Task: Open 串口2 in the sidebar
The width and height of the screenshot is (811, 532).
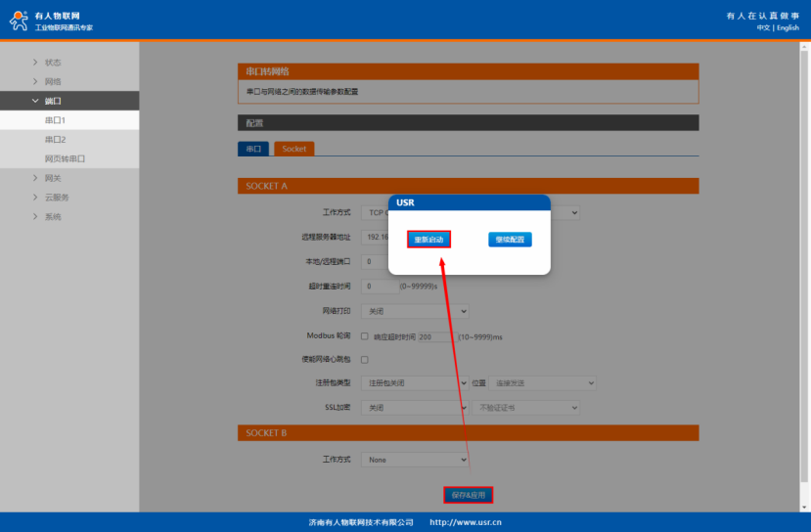Action: pos(55,140)
